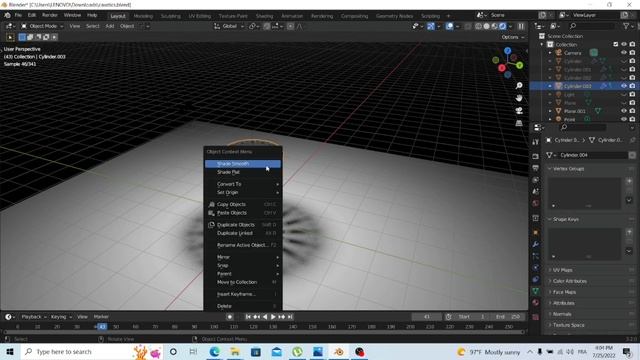Image resolution: width=640 pixels, height=360 pixels.
Task: Open the Object properties tab icon
Action: click(536, 233)
